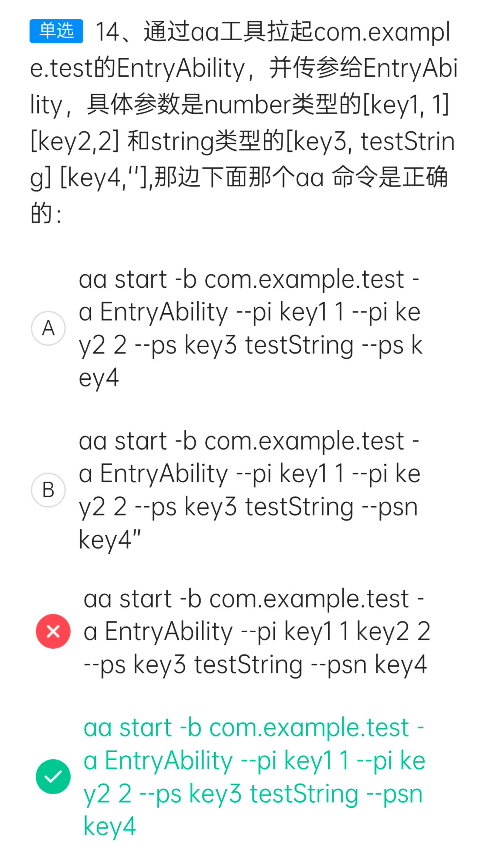Tap the question number 14
The width and height of the screenshot is (492, 868).
pos(107,32)
